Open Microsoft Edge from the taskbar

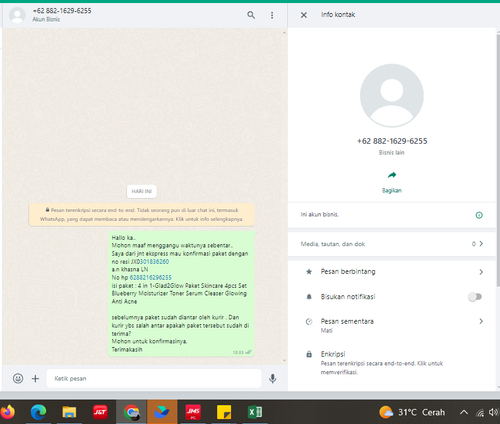[x=38, y=412]
